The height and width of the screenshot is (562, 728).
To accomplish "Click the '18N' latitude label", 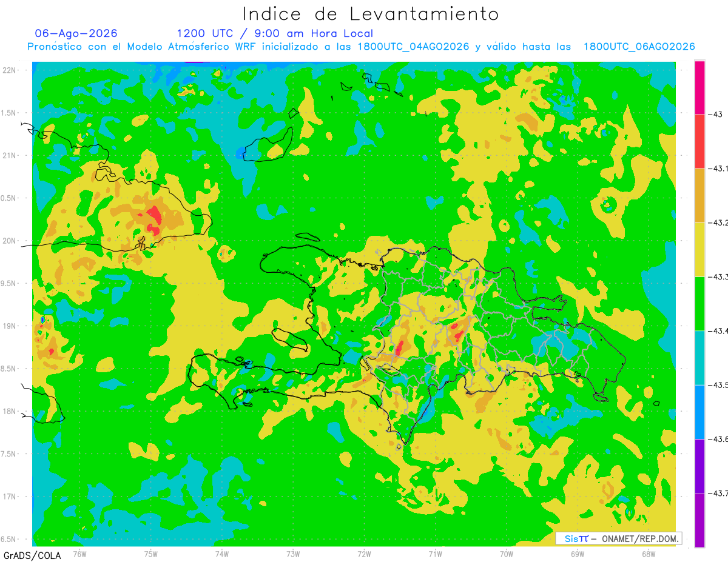I will [x=9, y=411].
